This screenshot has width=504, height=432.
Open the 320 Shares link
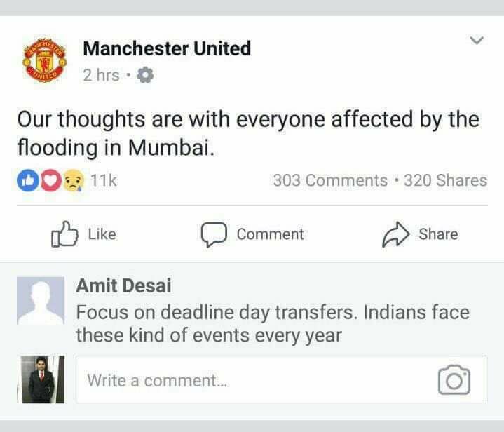click(x=445, y=180)
